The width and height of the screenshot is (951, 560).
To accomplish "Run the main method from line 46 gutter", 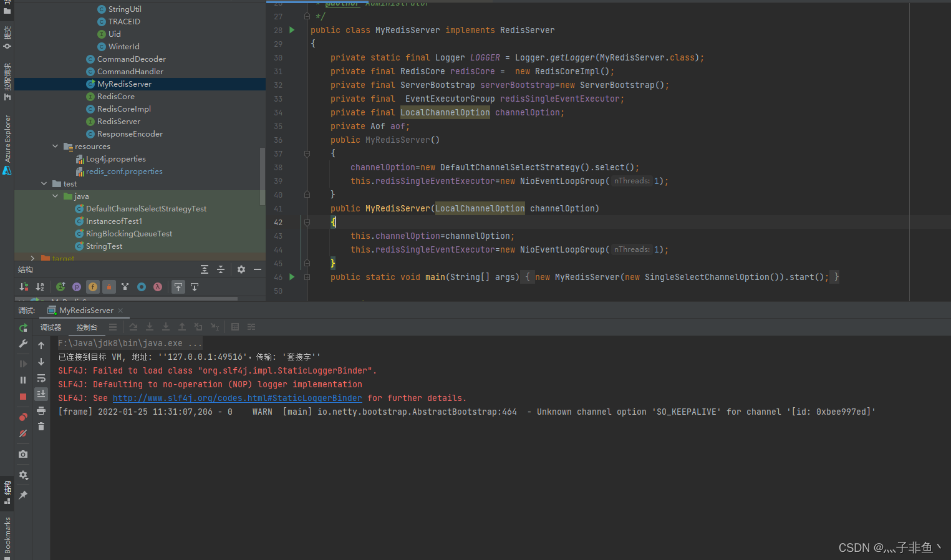I will click(x=292, y=277).
